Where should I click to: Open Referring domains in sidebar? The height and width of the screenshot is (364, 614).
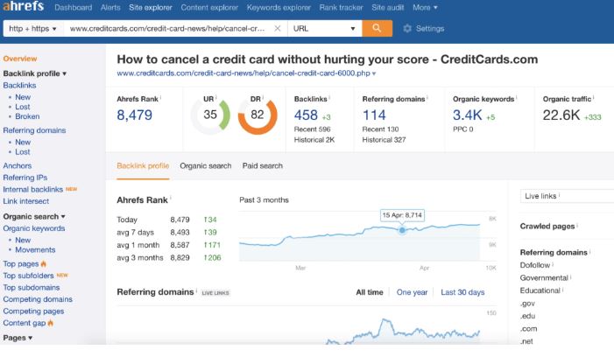[34, 130]
